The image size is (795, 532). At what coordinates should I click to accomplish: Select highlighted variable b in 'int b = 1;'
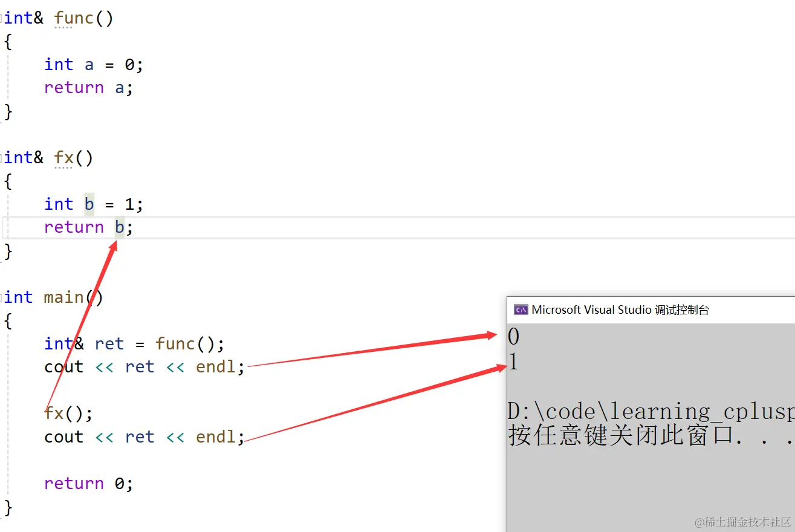pyautogui.click(x=89, y=204)
